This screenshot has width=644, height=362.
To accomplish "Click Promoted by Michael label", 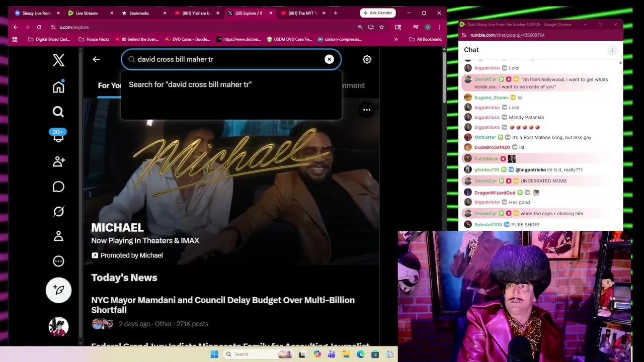I will 127,255.
